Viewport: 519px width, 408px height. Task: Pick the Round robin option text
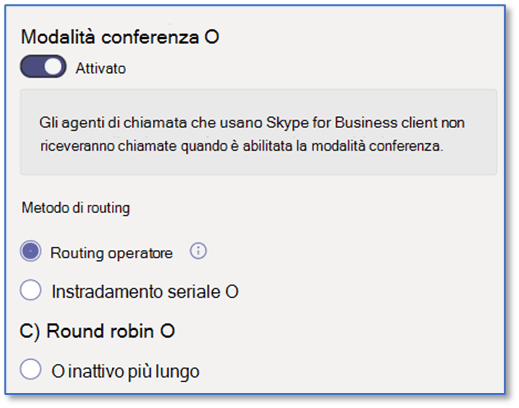[100, 331]
